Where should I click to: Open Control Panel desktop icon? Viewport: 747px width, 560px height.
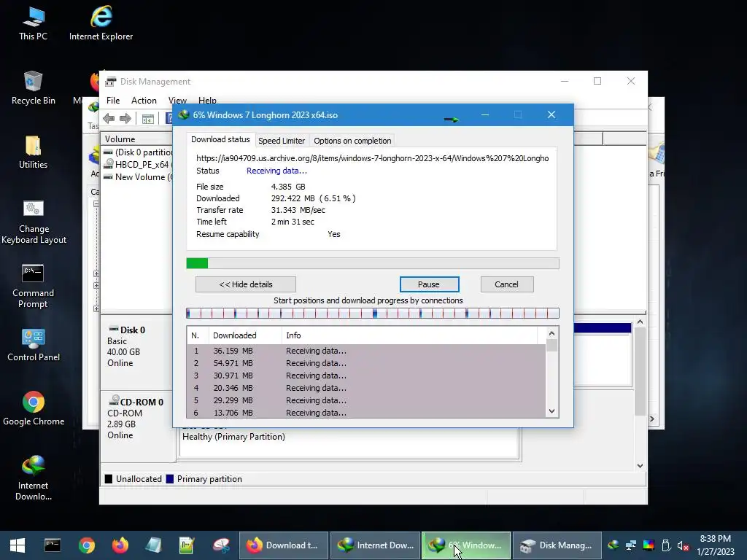tap(34, 345)
